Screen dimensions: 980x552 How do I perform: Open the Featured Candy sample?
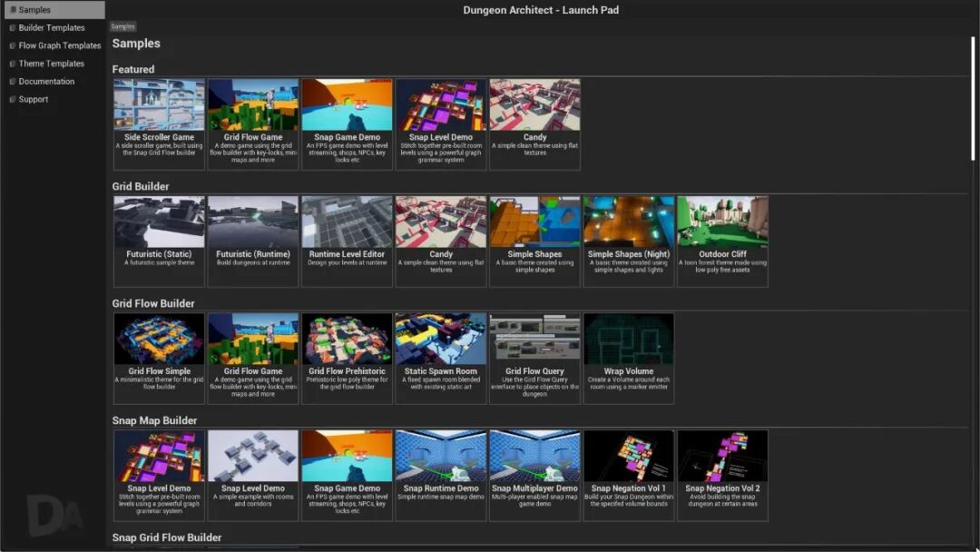(535, 123)
